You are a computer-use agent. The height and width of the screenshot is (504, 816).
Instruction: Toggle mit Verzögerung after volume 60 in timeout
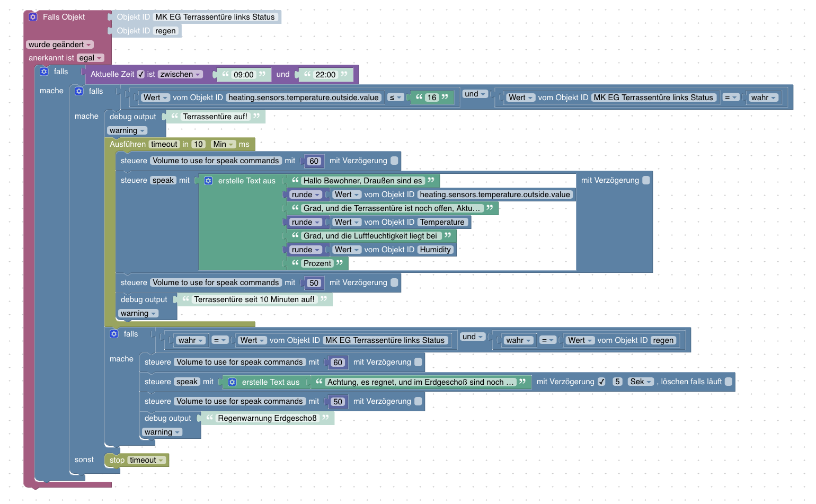tap(394, 161)
